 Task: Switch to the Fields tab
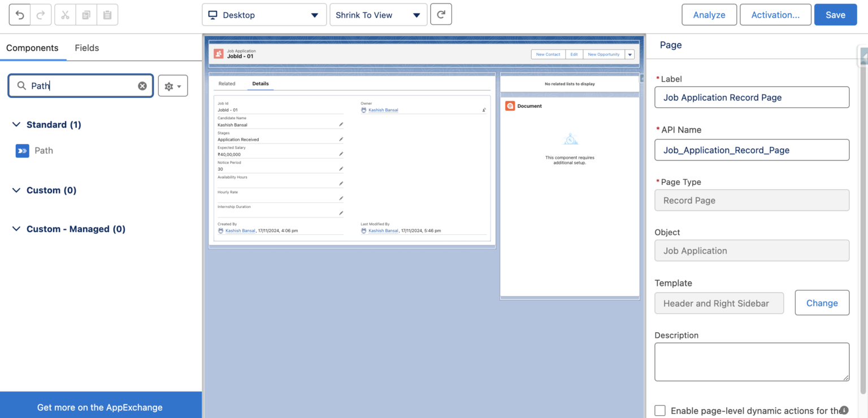[x=86, y=48]
